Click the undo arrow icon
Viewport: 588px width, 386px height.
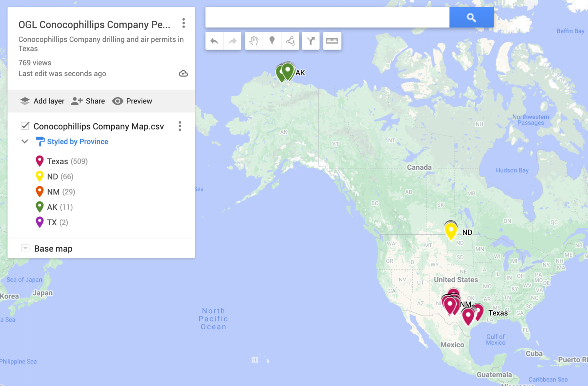point(214,41)
